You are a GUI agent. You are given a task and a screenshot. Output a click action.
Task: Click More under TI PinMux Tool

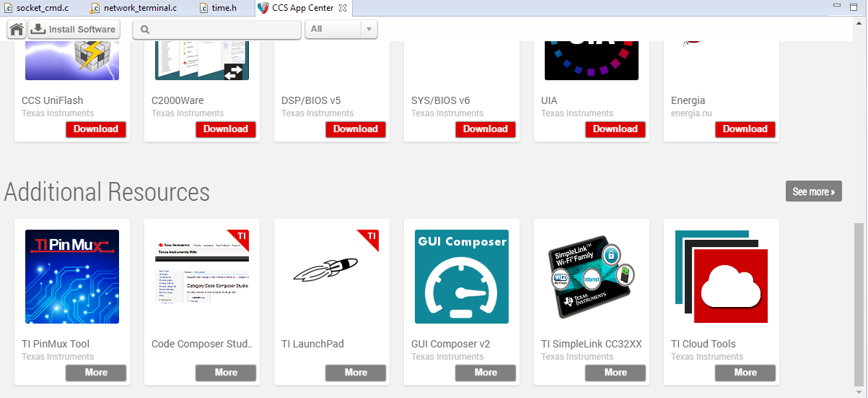click(x=96, y=373)
